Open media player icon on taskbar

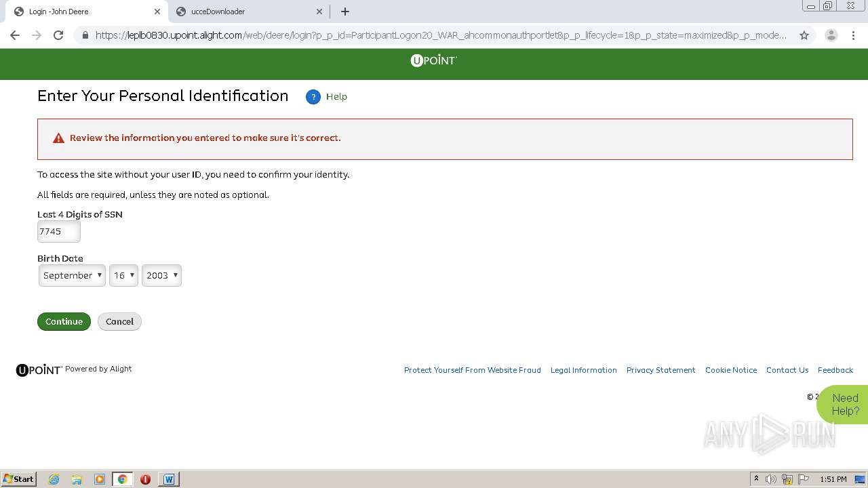click(100, 479)
